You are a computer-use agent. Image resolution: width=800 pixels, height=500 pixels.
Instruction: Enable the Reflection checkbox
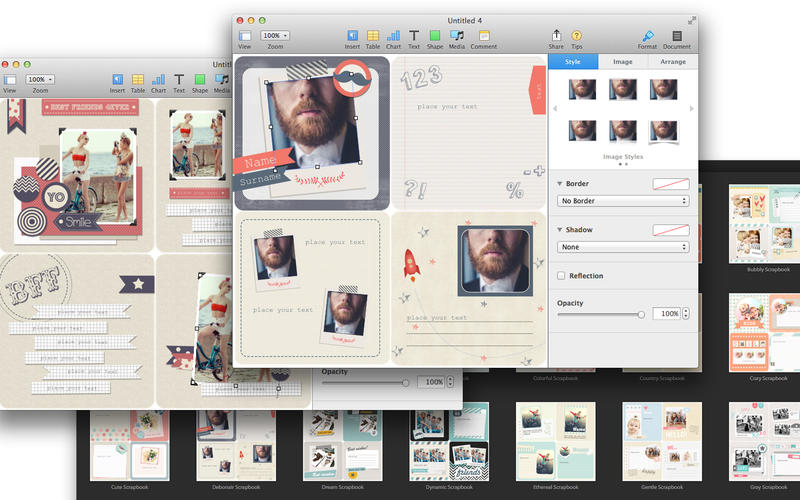coord(561,276)
